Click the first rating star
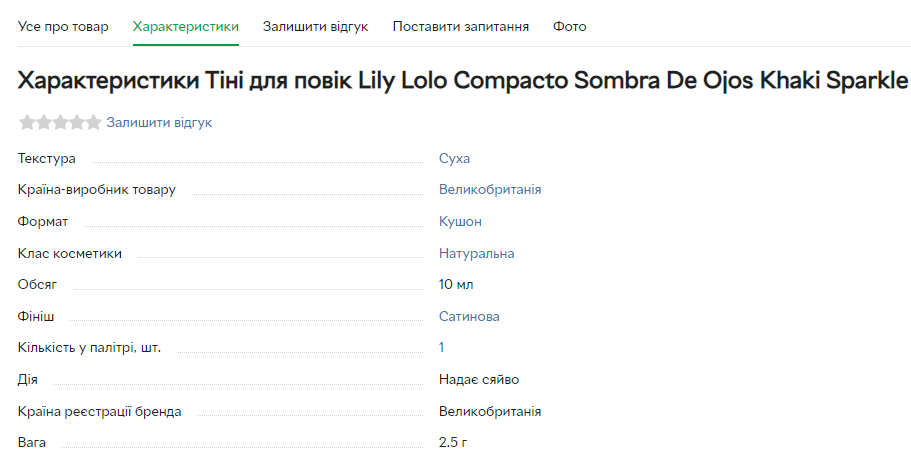Image resolution: width=911 pixels, height=461 pixels. click(x=27, y=123)
